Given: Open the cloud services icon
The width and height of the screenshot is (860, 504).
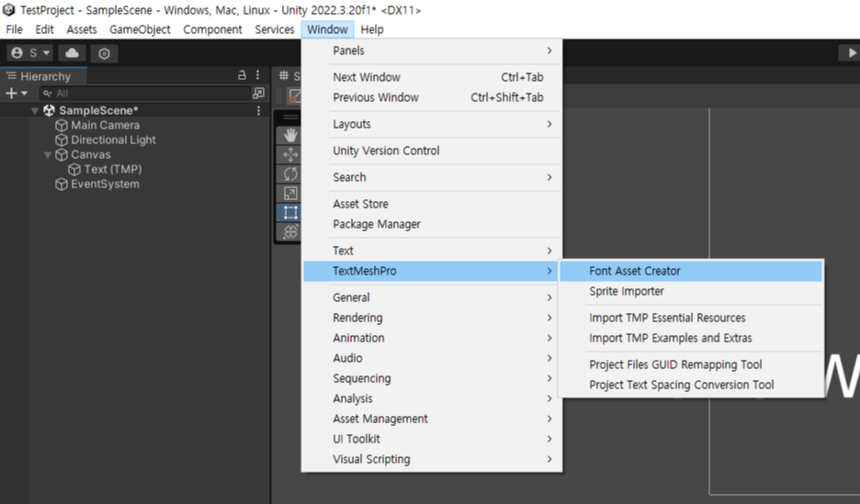Looking at the screenshot, I should [72, 53].
